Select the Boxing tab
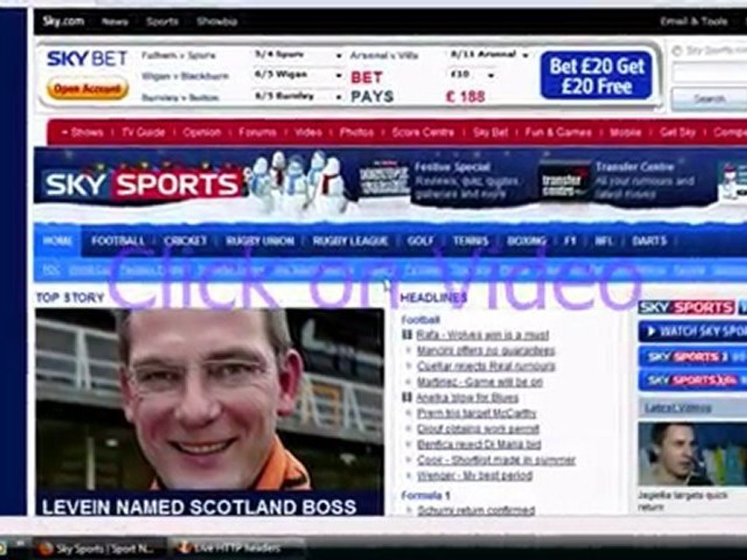 (x=526, y=241)
